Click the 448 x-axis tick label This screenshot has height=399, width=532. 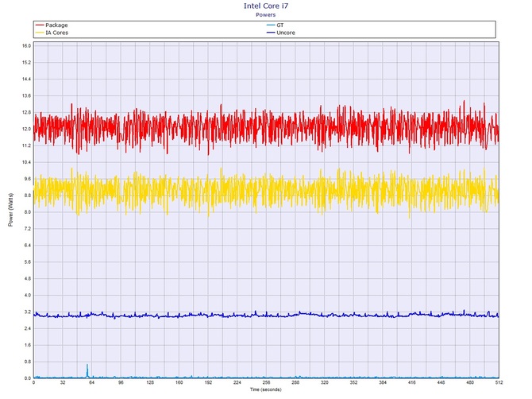pos(441,382)
